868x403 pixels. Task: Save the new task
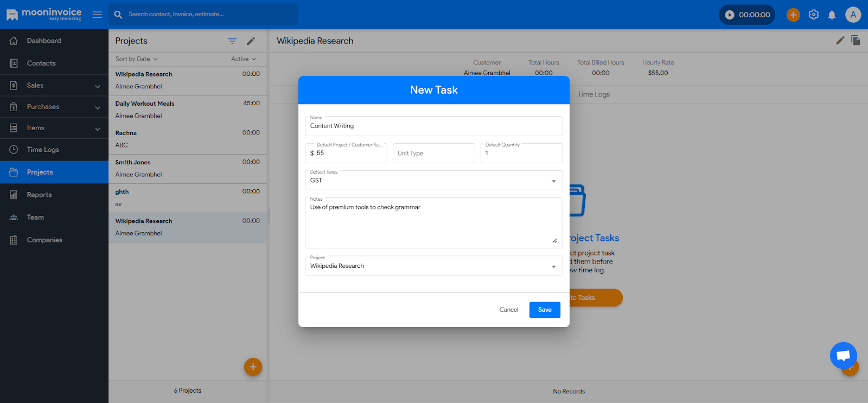point(545,310)
